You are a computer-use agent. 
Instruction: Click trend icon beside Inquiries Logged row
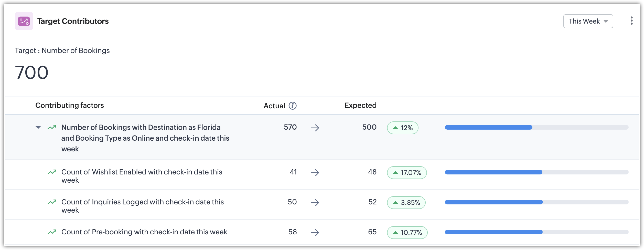(x=52, y=202)
